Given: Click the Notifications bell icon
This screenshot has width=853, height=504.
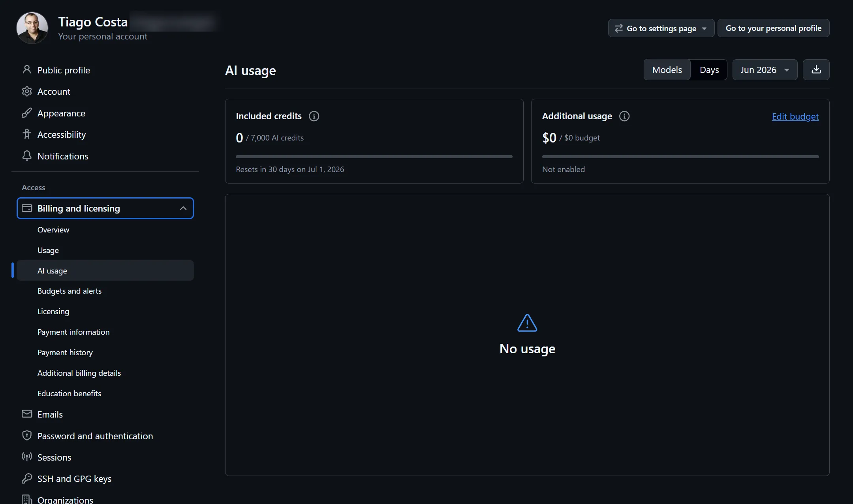Looking at the screenshot, I should pos(27,156).
